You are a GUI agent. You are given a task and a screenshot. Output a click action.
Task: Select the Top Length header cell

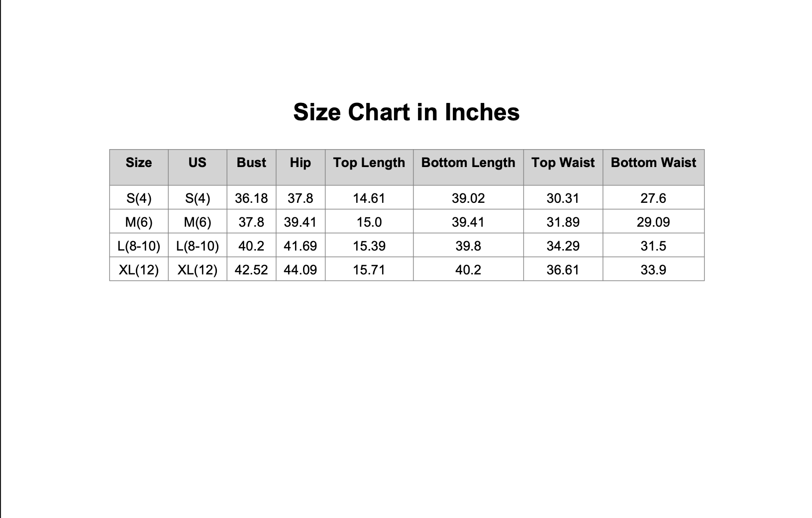tap(369, 163)
